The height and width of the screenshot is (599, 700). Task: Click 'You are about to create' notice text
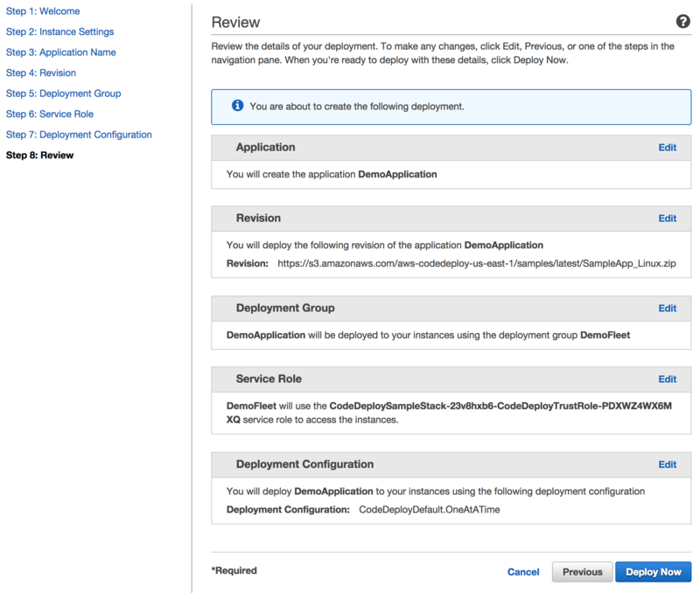(357, 107)
